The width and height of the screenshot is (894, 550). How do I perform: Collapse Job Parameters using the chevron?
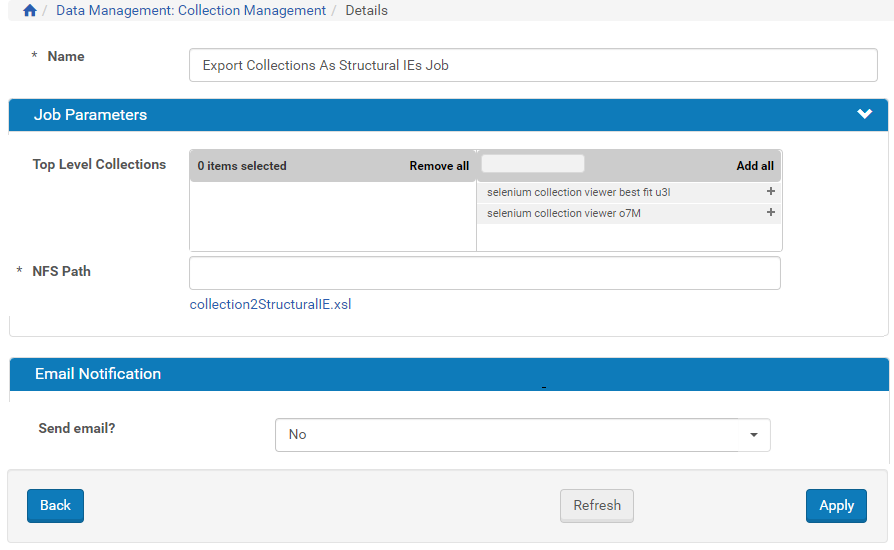[x=864, y=114]
